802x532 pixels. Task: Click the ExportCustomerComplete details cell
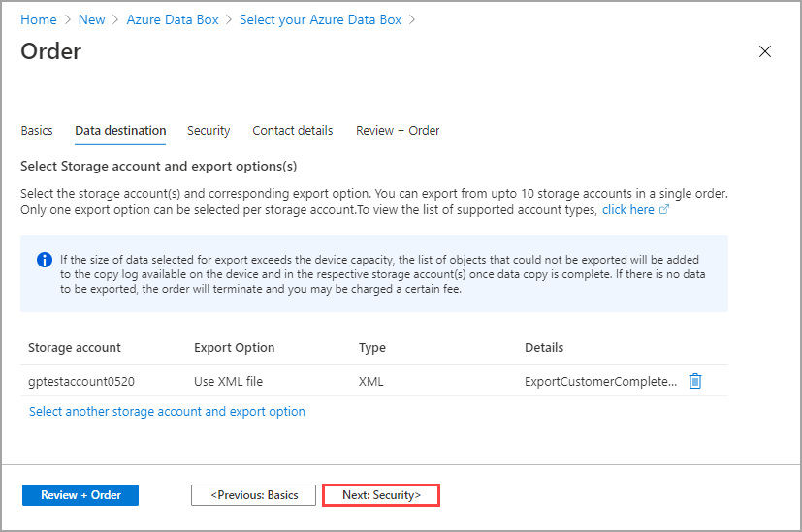[x=600, y=382]
